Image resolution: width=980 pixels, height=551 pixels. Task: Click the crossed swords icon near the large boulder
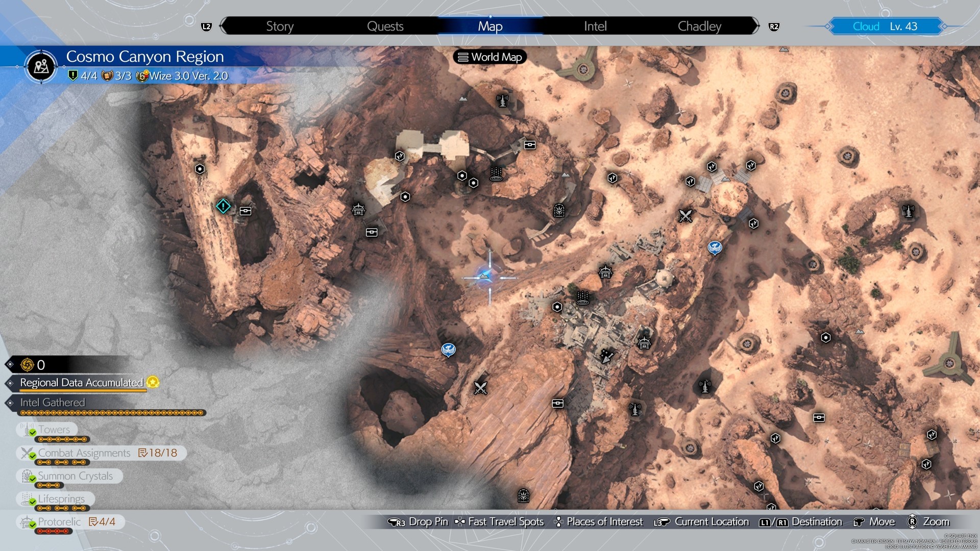pyautogui.click(x=685, y=216)
